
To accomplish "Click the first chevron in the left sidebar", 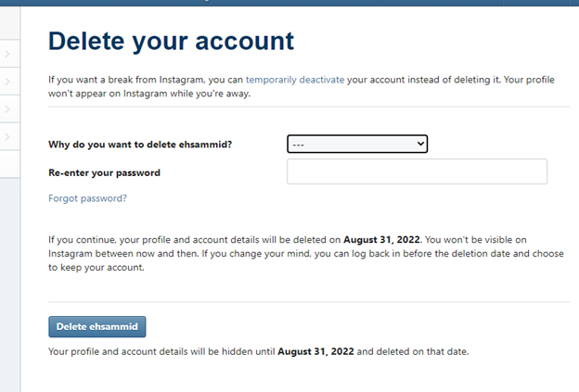I will pyautogui.click(x=6, y=55).
